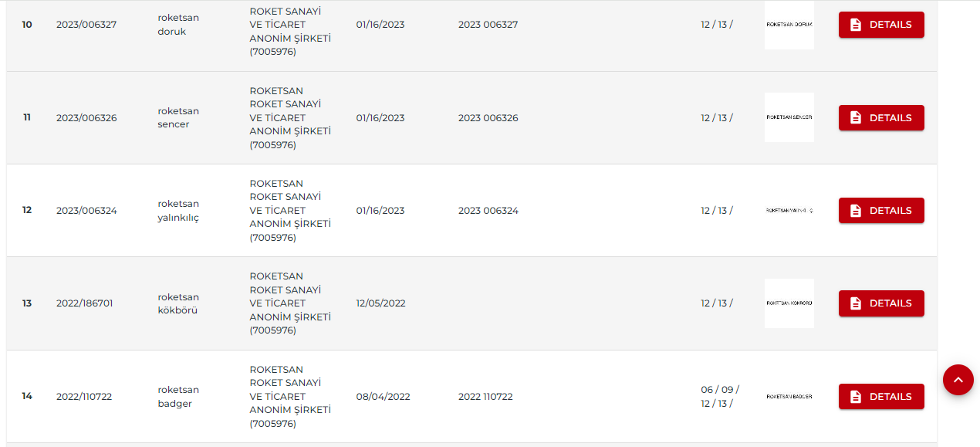Open the ROKETSAN DORUK logo thumbnail
Image resolution: width=980 pixels, height=447 pixels.
coord(789,25)
